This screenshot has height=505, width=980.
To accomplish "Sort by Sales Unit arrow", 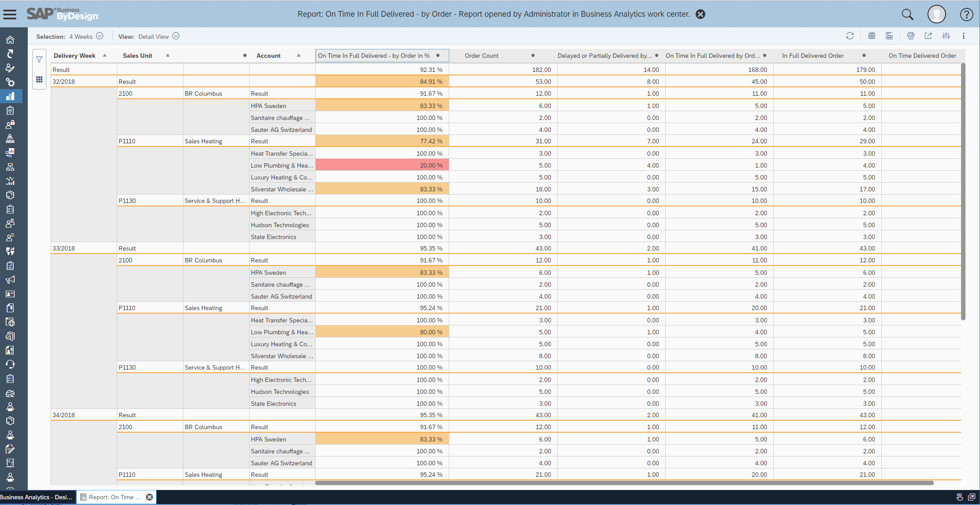I will pyautogui.click(x=168, y=55).
